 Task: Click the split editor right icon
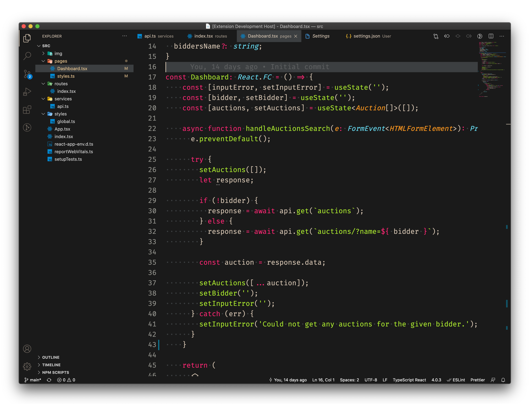pyautogui.click(x=491, y=36)
